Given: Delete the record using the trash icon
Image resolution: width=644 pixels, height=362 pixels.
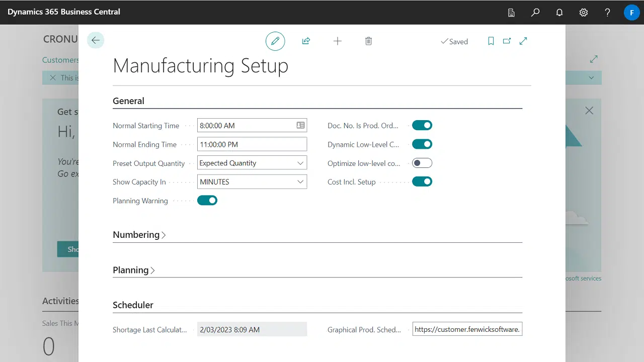Looking at the screenshot, I should [x=368, y=41].
